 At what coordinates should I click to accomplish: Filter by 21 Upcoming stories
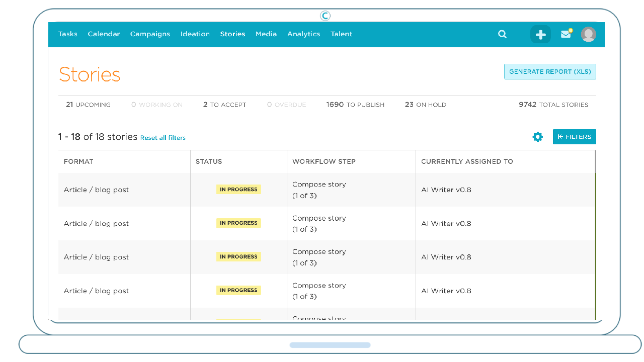88,105
